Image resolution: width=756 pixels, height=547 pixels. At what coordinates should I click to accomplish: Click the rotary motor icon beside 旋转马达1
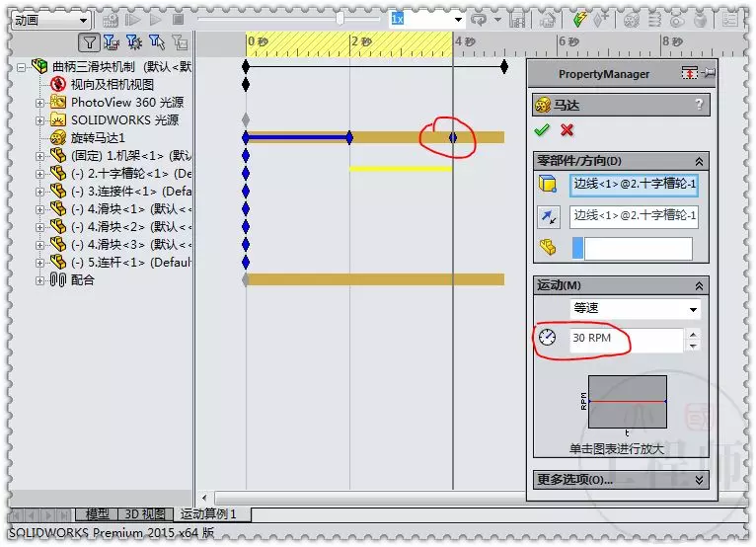click(x=58, y=138)
